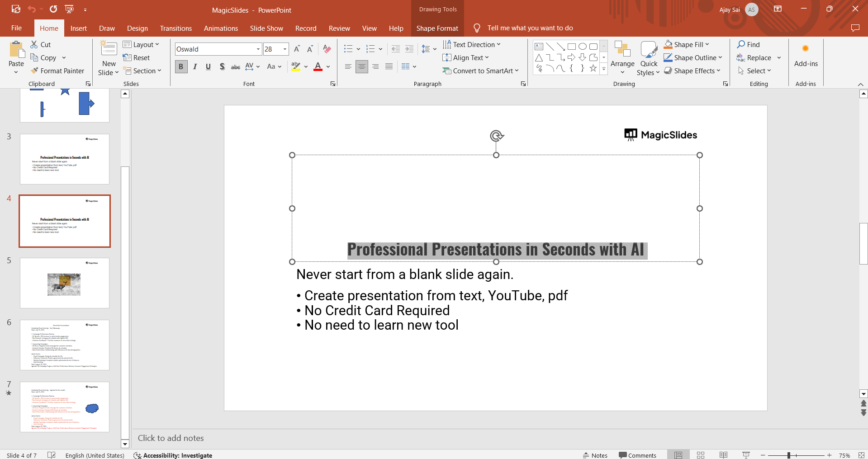Click the Clear All Formatting icon
This screenshot has width=868, height=459.
[327, 49]
